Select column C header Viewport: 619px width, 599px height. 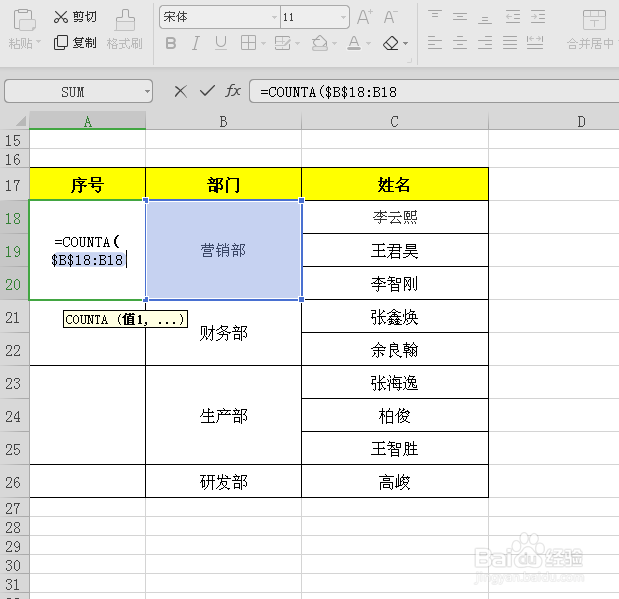[395, 121]
